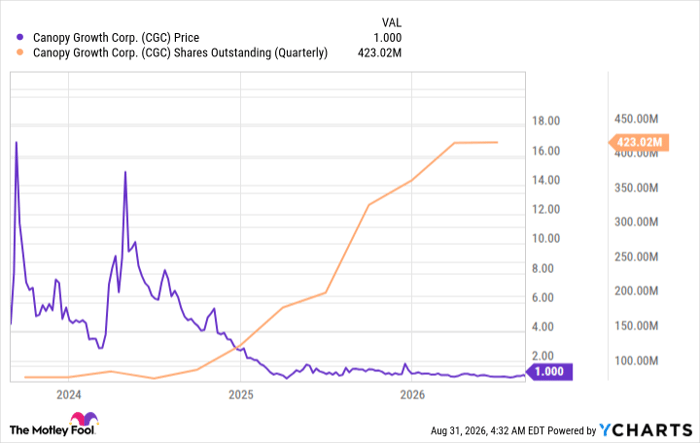Click the purple CGC Price legend dot
Screen dimensions: 700x443
[x=20, y=38]
